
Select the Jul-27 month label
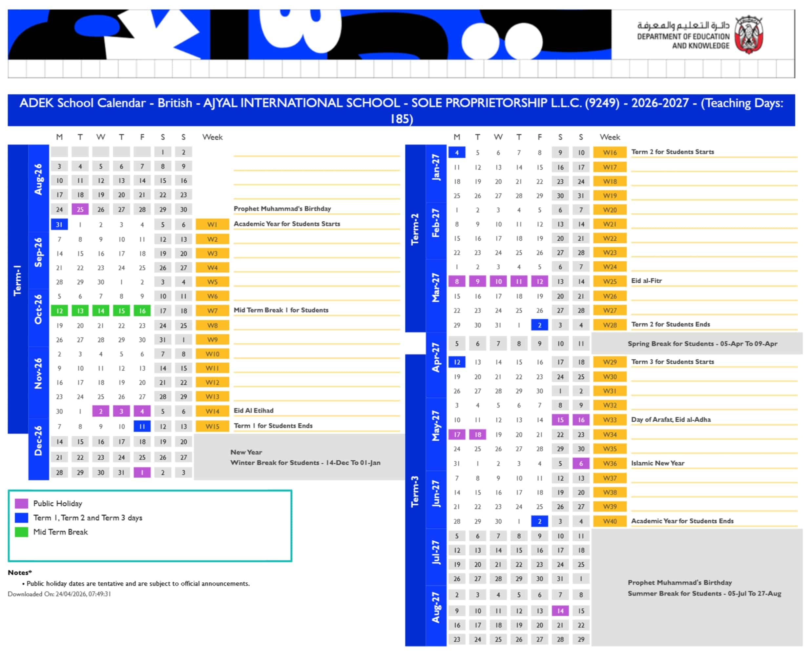point(436,552)
